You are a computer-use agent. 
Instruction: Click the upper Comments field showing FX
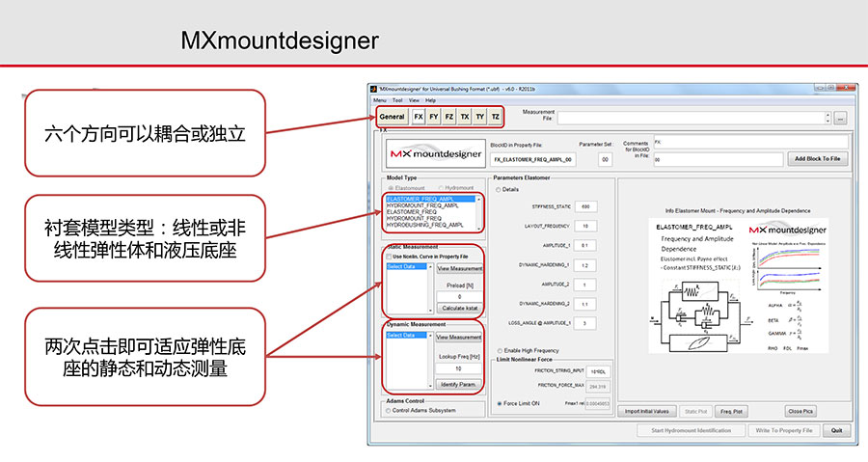[750, 142]
